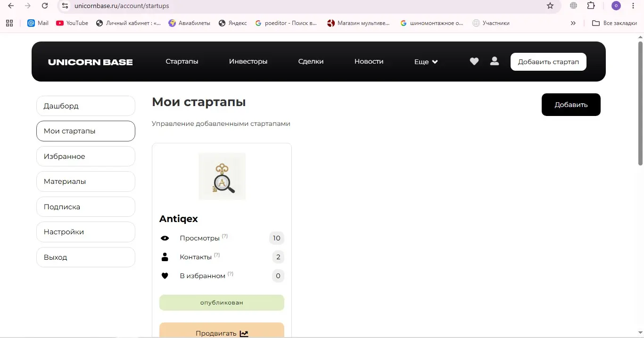
Task: Click the Продвигать button
Action: pos(222,330)
